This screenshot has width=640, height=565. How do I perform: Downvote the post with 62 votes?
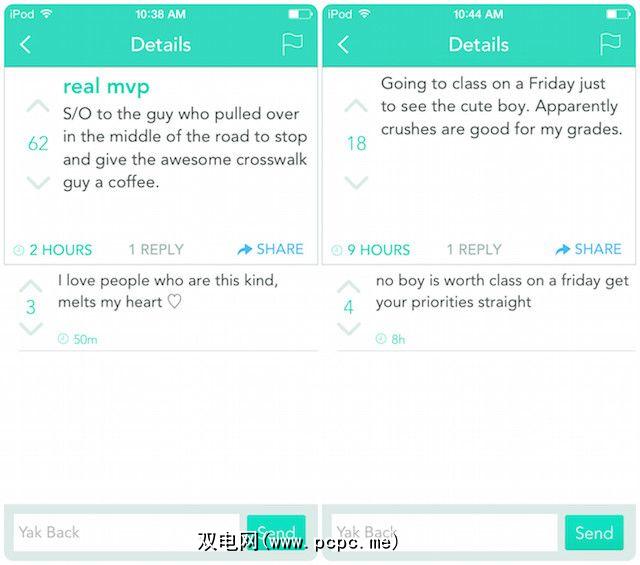37,182
